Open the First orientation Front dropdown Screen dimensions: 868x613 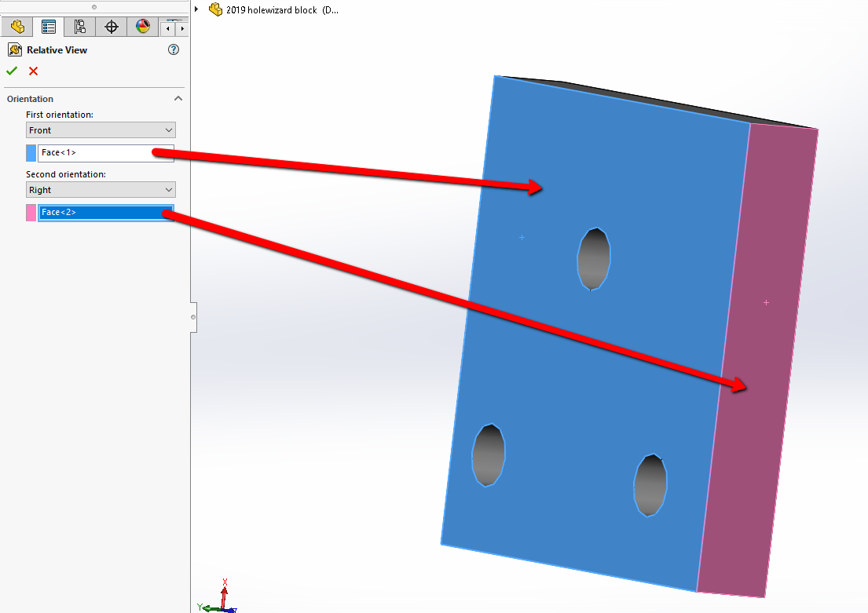click(x=101, y=130)
